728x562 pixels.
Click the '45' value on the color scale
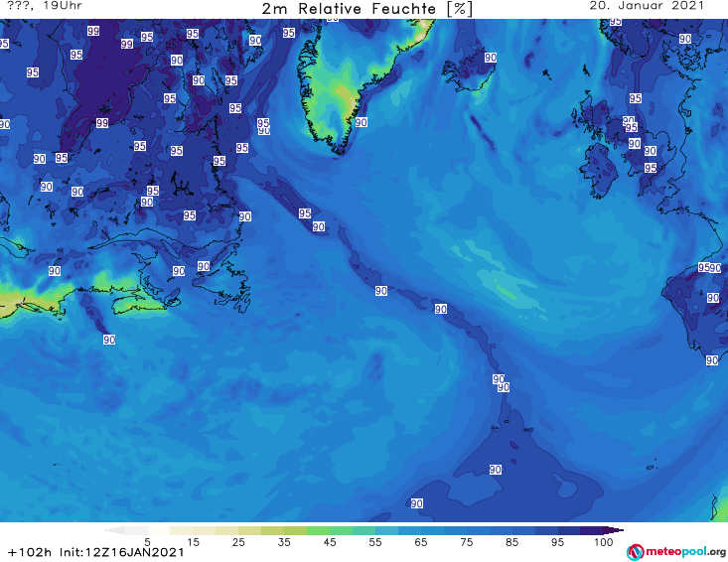330,542
